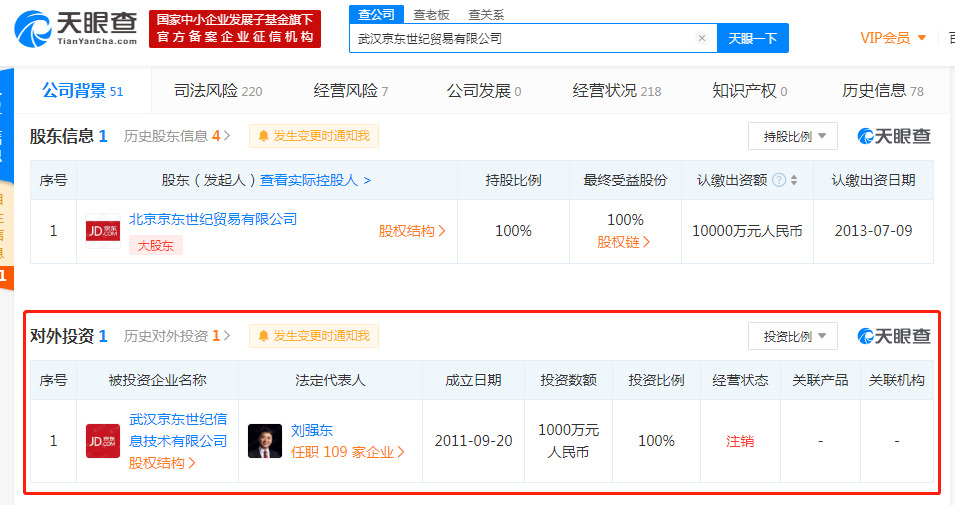The height and width of the screenshot is (505, 955).
Task: Click the 天眼一下 search button
Action: [x=753, y=38]
